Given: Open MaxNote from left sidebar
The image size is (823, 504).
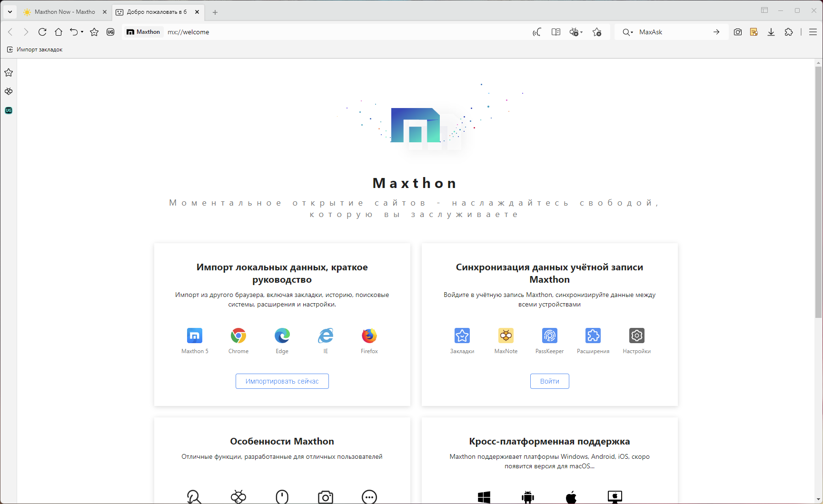Looking at the screenshot, I should (9, 91).
